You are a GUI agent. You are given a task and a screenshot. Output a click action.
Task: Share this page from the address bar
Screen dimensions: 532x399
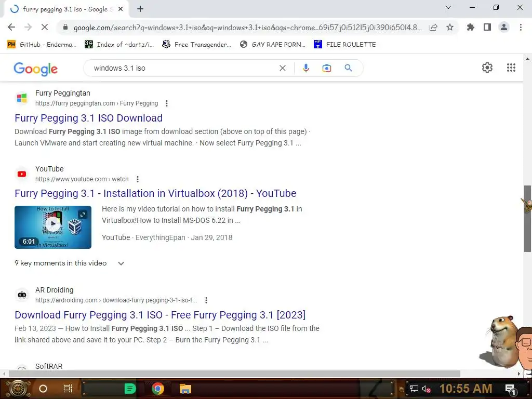click(433, 27)
